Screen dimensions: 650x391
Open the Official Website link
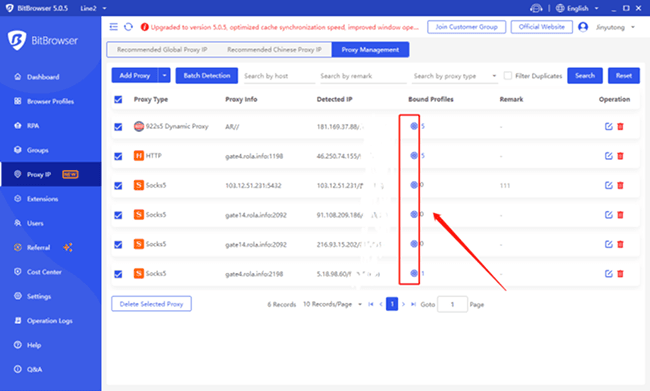[x=541, y=27]
